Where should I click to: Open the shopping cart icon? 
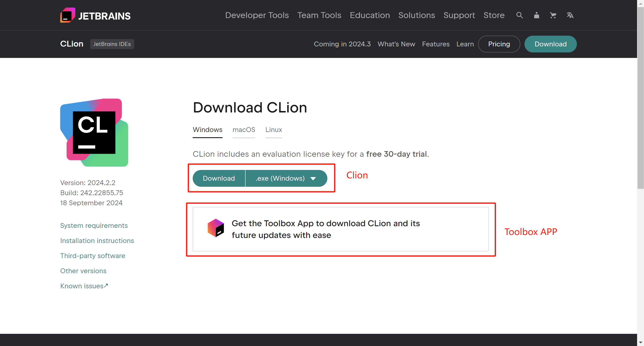553,15
